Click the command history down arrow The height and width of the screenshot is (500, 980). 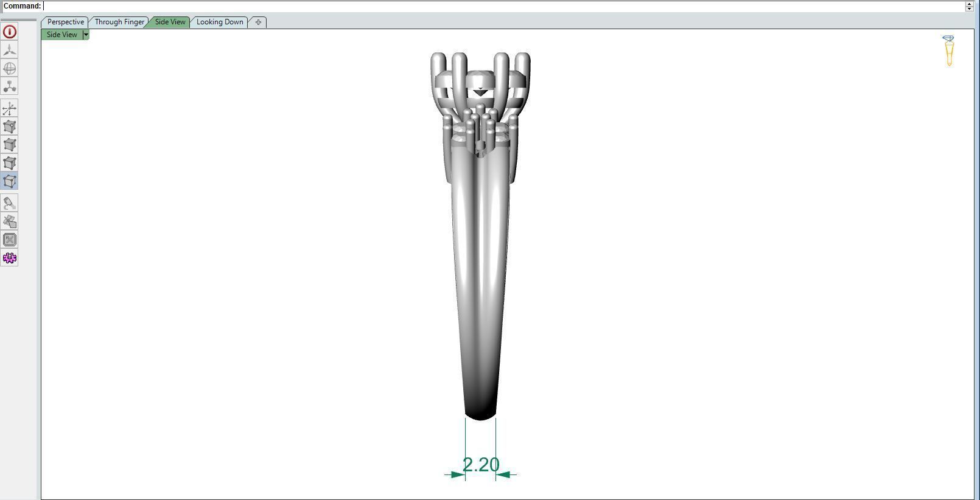click(x=970, y=9)
